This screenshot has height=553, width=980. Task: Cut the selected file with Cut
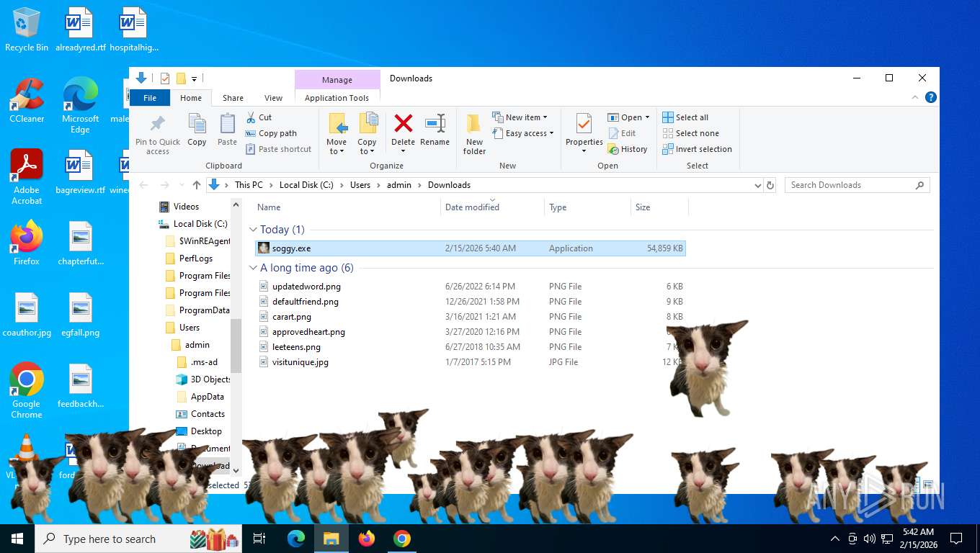[259, 117]
